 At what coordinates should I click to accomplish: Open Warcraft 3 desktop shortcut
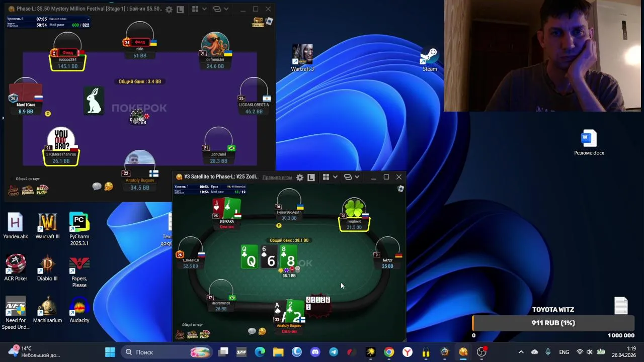pyautogui.click(x=302, y=58)
